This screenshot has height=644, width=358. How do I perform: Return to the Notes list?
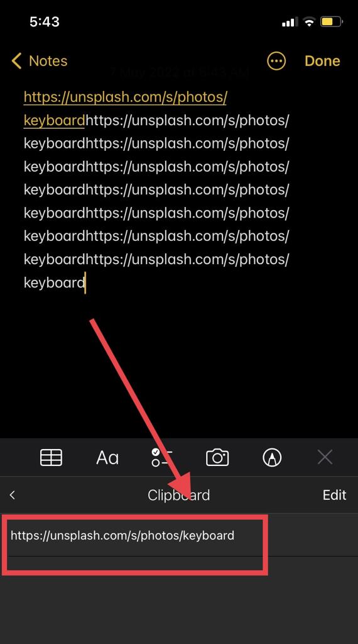(x=39, y=61)
